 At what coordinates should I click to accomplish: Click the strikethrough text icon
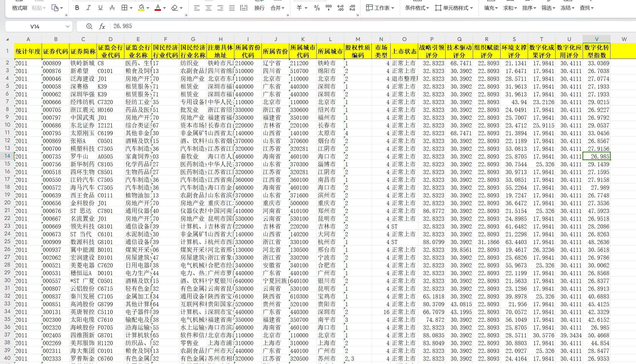click(x=112, y=8)
